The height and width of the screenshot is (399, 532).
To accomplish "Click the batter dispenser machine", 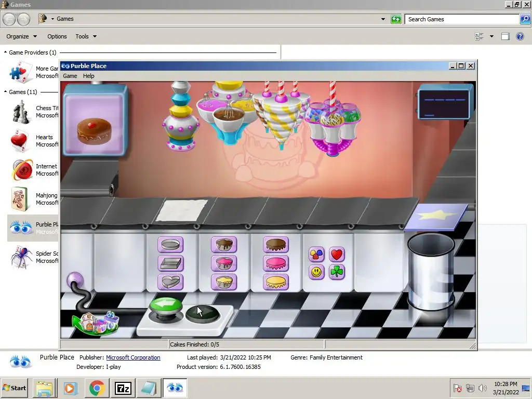I will click(229, 113).
